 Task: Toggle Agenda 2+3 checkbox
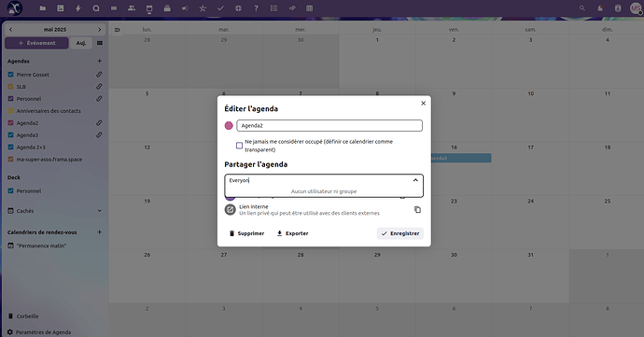[10, 147]
